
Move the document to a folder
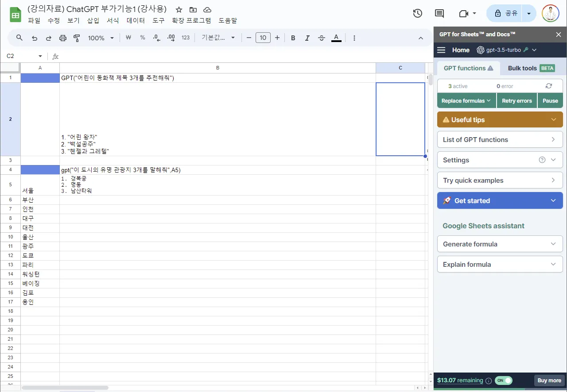(x=193, y=10)
